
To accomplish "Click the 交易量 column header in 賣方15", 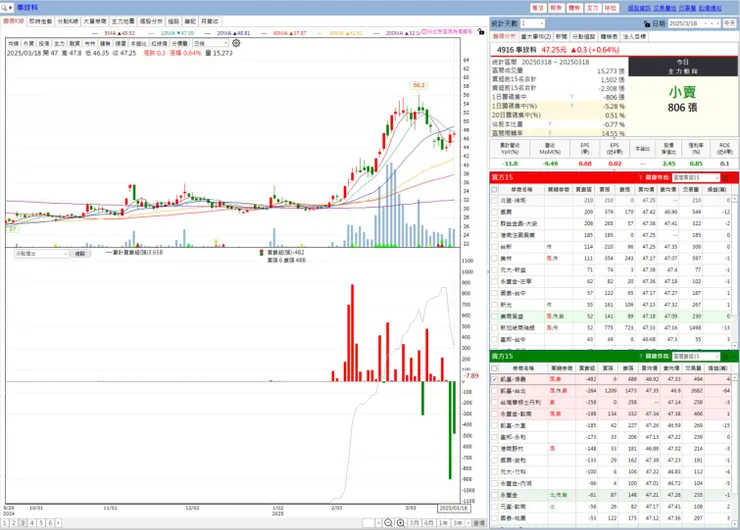I will 695,368.
